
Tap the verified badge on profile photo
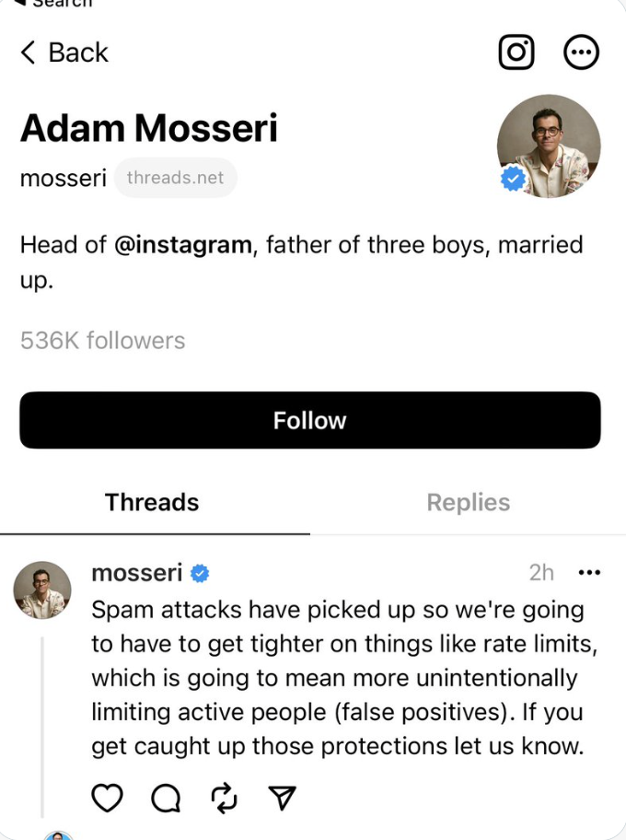coord(514,180)
